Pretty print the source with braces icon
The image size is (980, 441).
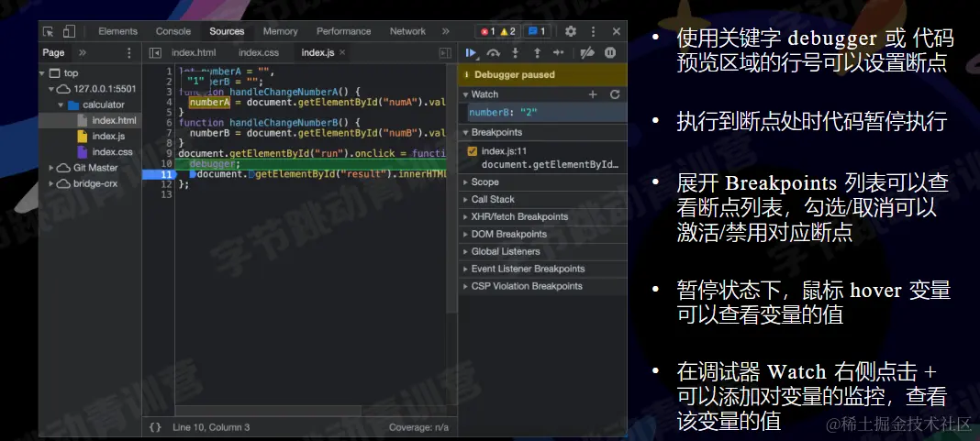pos(155,427)
